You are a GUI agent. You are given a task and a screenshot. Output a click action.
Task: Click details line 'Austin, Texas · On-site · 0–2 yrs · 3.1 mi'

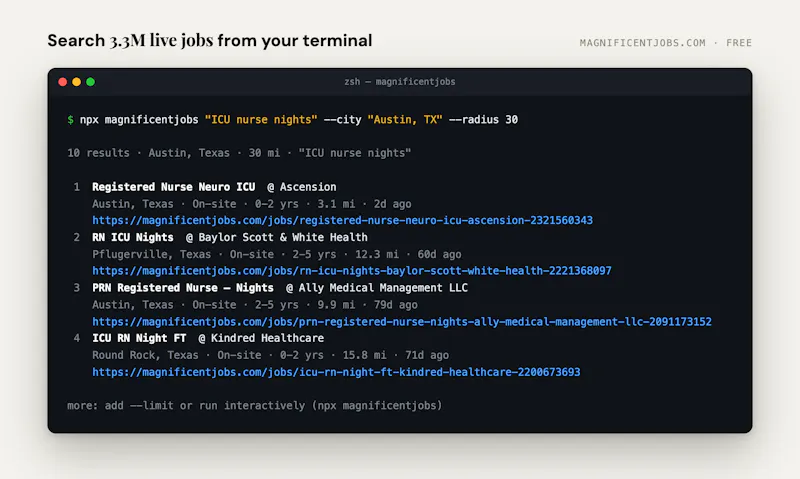[252, 204]
